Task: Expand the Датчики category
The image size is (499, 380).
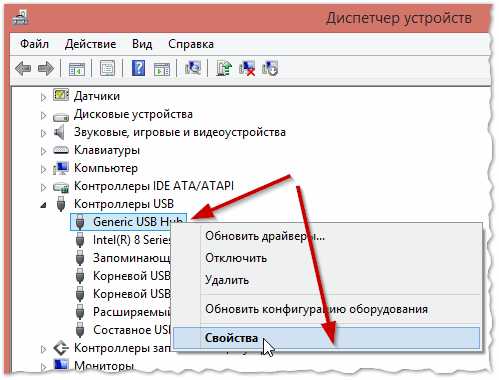Action: (43, 97)
